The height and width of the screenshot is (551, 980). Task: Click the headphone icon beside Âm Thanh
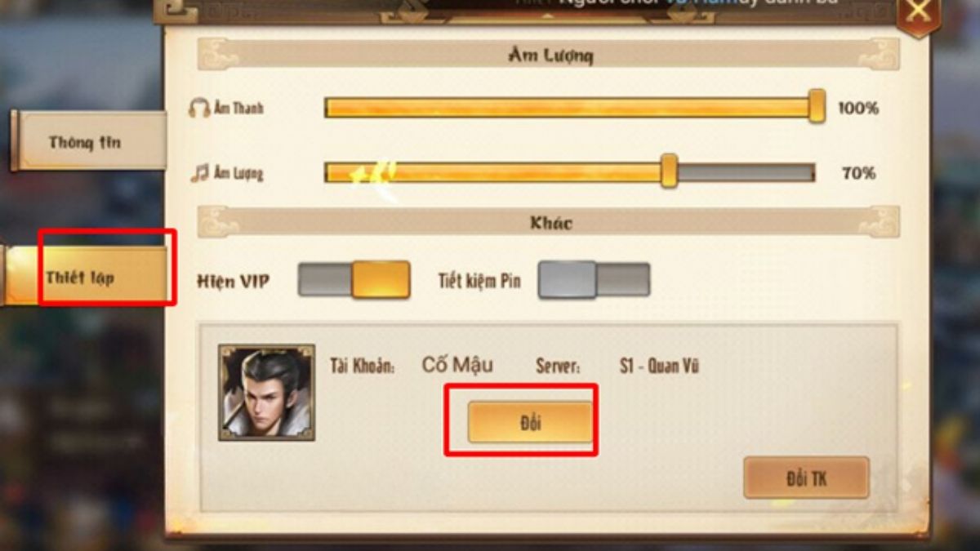tap(199, 108)
